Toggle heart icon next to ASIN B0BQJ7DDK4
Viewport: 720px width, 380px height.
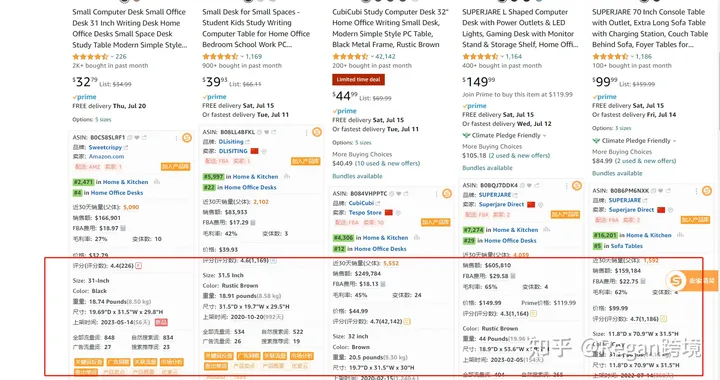pos(529,185)
